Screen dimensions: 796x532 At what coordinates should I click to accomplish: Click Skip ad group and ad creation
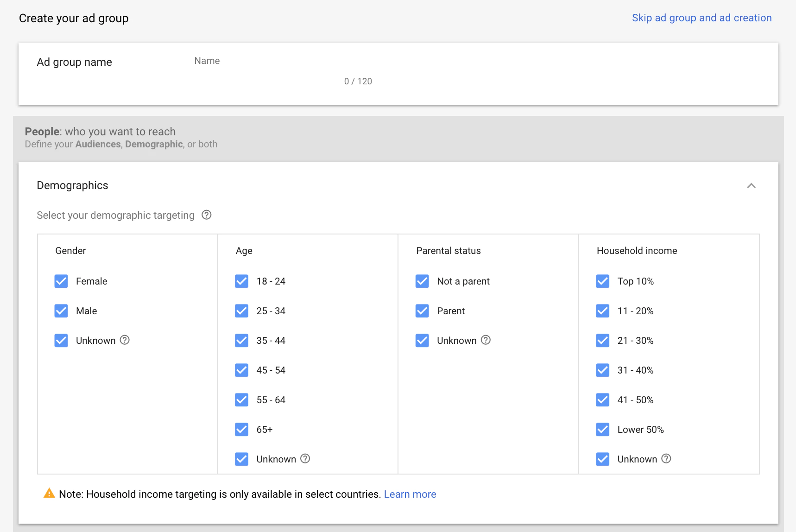point(701,18)
